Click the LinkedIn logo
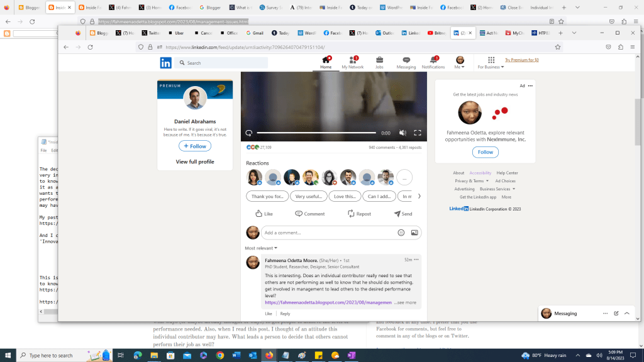The image size is (644, 362). coord(165,63)
